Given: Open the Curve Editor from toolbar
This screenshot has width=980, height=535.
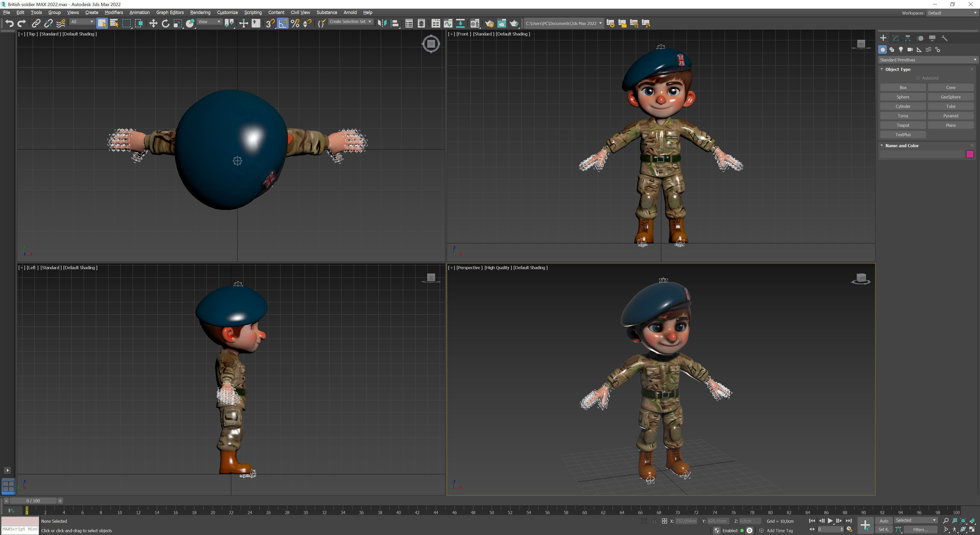Looking at the screenshot, I should click(448, 23).
